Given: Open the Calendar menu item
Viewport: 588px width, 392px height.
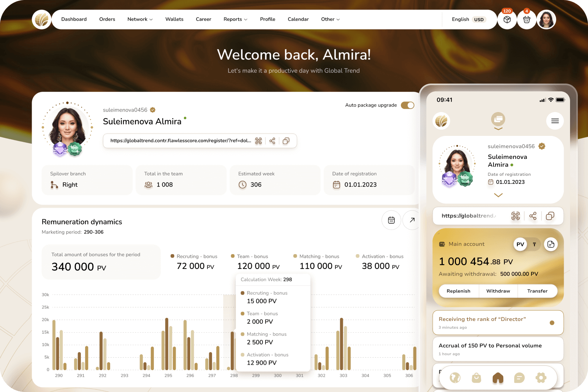Looking at the screenshot, I should coord(298,19).
